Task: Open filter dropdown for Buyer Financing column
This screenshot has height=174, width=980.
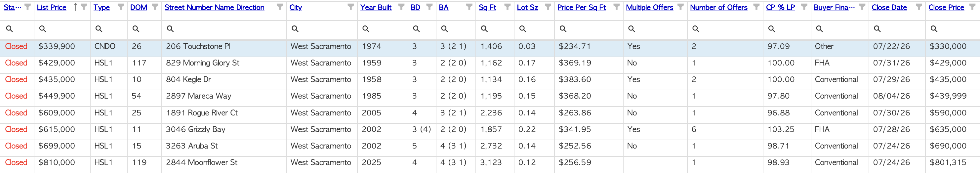Action: (862, 7)
